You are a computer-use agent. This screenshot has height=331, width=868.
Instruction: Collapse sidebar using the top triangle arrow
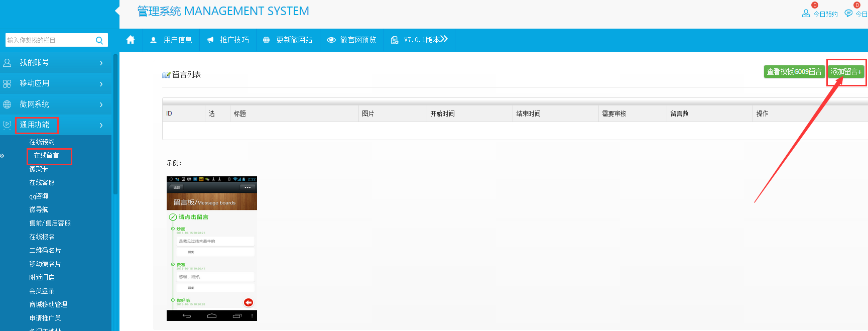(x=117, y=11)
